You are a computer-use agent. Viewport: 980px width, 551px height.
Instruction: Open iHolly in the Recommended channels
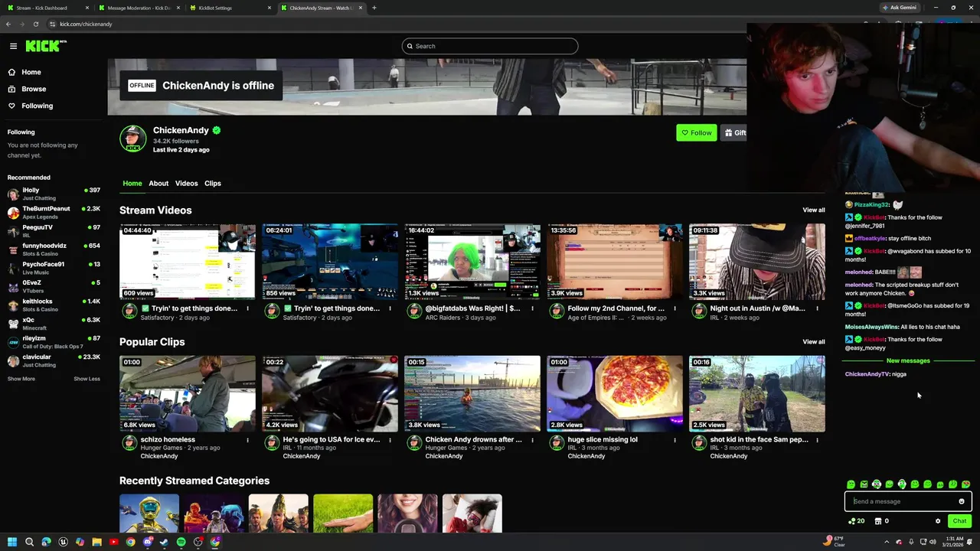(54, 194)
